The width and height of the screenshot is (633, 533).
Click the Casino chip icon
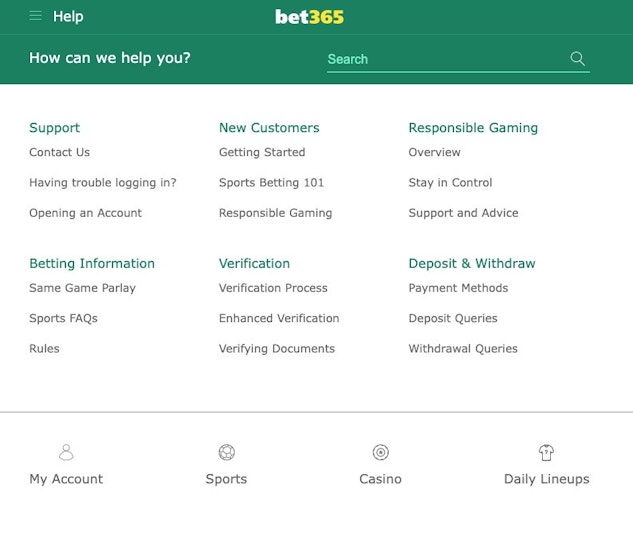(x=380, y=453)
